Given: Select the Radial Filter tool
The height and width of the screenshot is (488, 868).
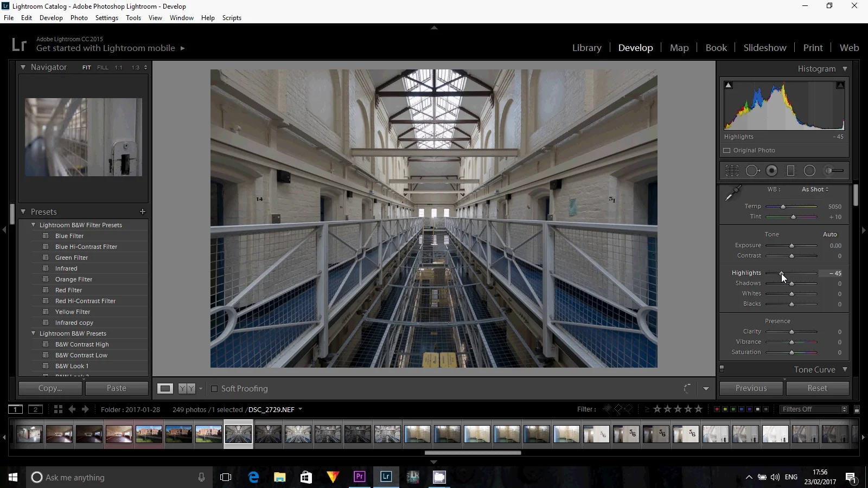Looking at the screenshot, I should 809,171.
